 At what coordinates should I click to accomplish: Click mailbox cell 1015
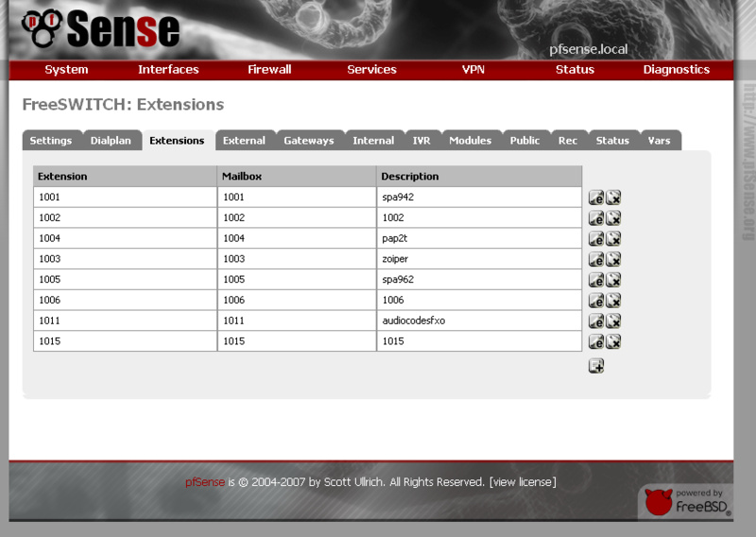coord(297,341)
